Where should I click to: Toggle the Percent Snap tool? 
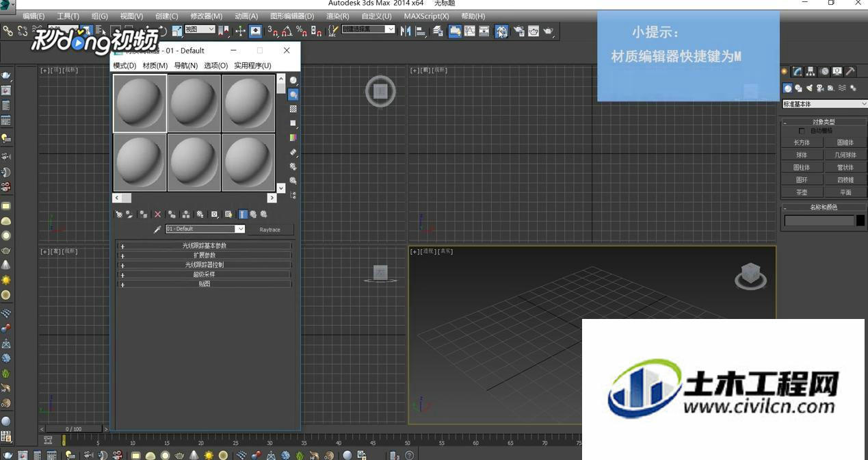(x=302, y=31)
